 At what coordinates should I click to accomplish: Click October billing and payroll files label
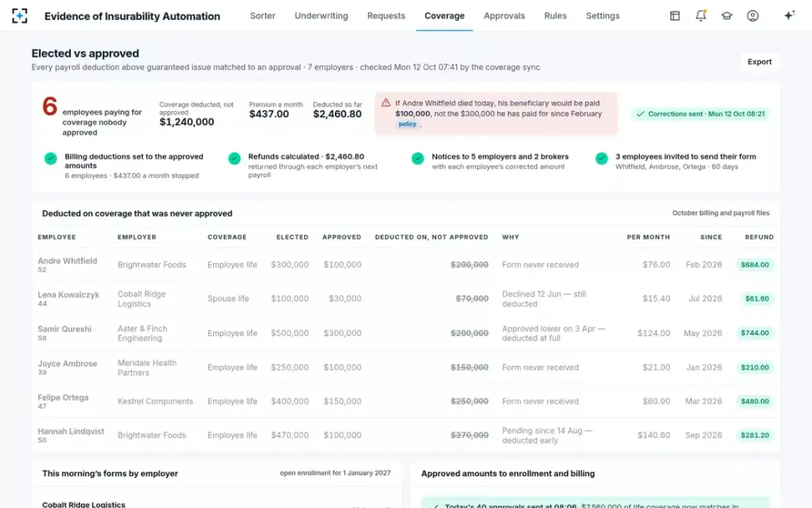[x=721, y=213]
